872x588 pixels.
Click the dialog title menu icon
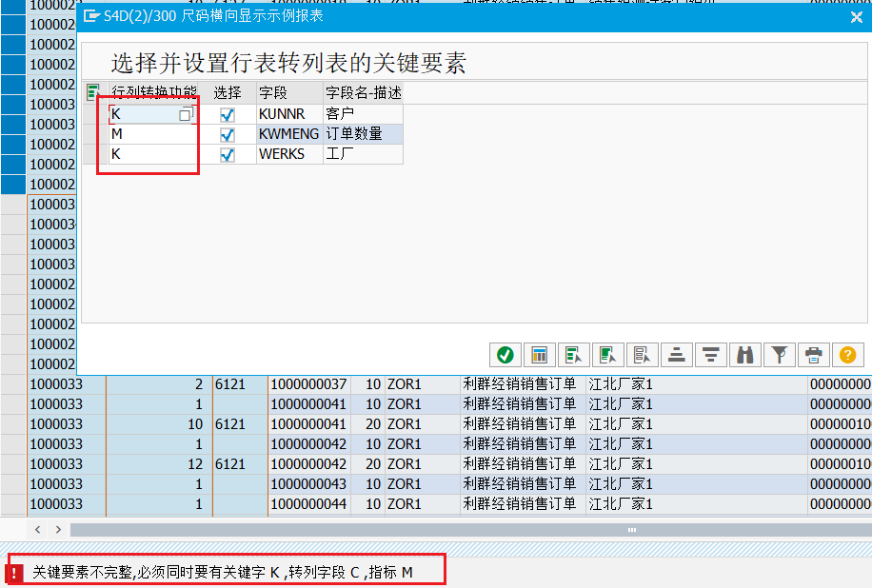91,16
